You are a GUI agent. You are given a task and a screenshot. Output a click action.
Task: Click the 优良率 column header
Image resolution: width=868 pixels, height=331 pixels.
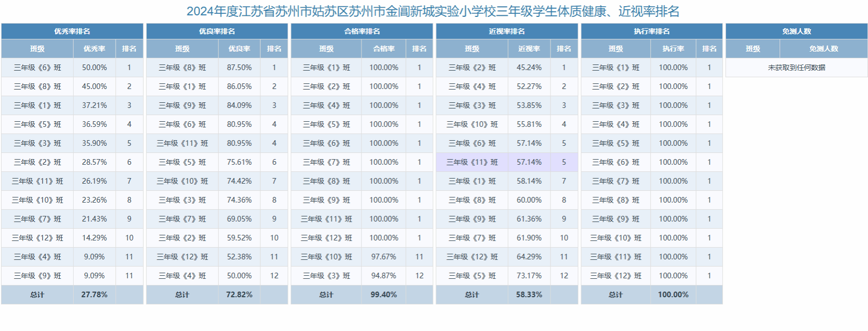pyautogui.click(x=239, y=49)
